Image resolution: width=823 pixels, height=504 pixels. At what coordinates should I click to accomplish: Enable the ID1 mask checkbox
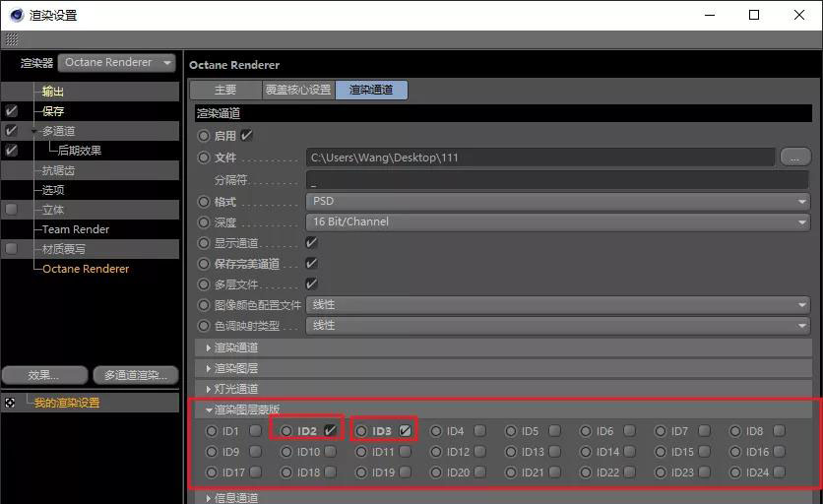256,430
